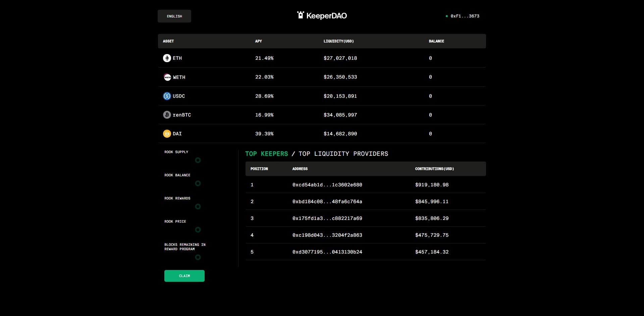Open wallet address 0xF1...3673
This screenshot has height=316, width=644.
[x=465, y=16]
